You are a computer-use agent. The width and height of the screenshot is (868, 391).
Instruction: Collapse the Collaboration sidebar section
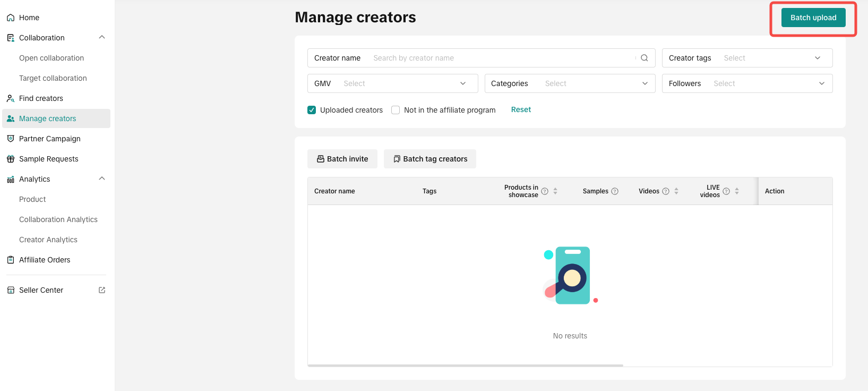tap(102, 37)
